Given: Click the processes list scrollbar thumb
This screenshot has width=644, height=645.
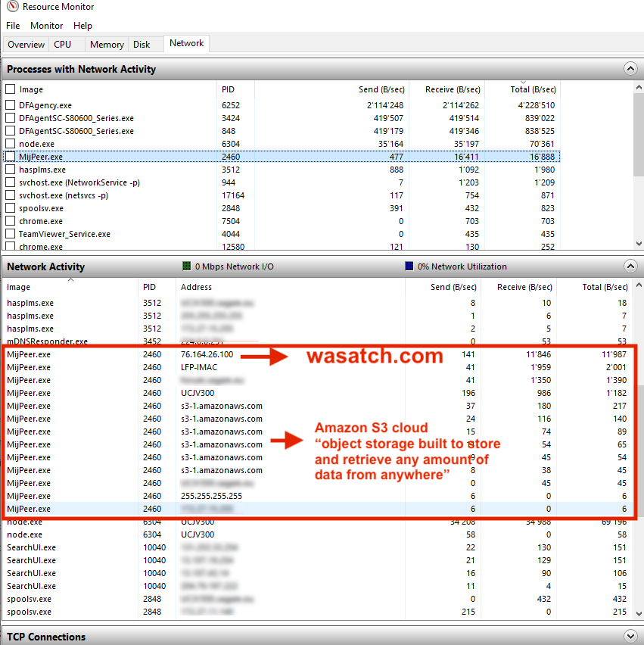Looking at the screenshot, I should tap(639, 135).
